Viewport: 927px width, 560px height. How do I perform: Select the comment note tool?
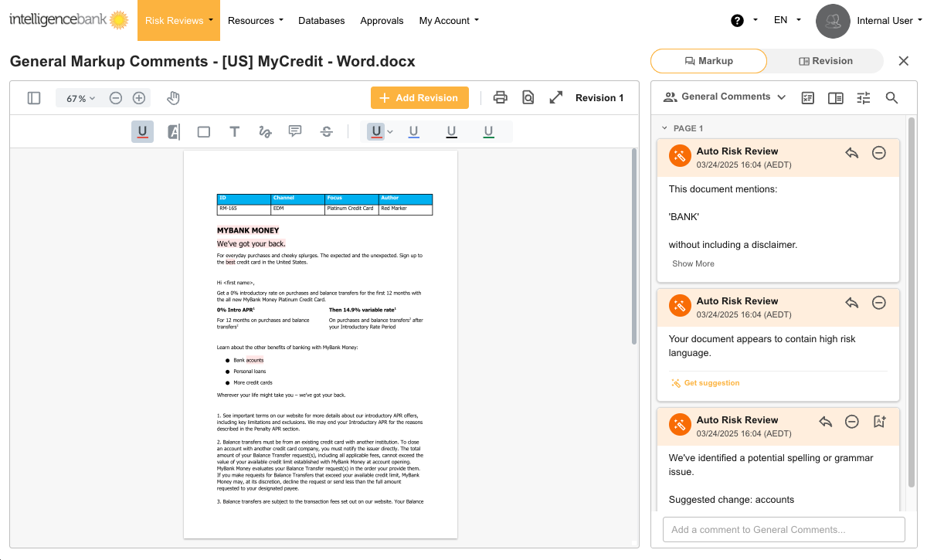295,131
